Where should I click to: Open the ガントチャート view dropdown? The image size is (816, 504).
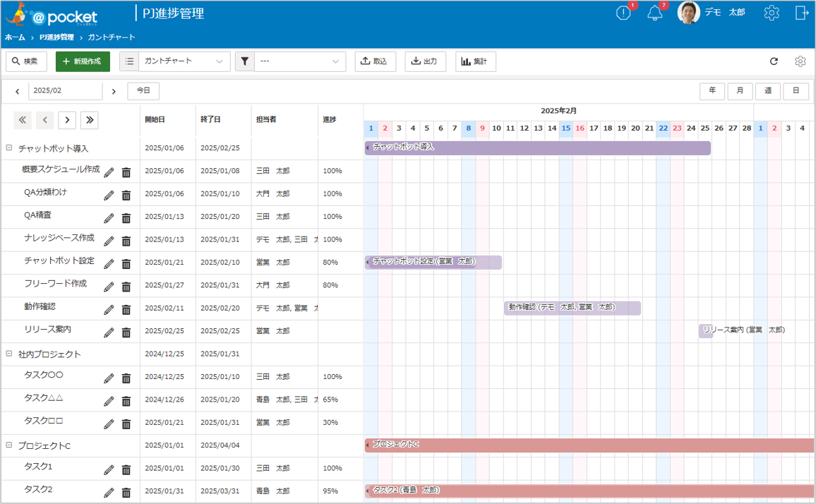pyautogui.click(x=184, y=61)
